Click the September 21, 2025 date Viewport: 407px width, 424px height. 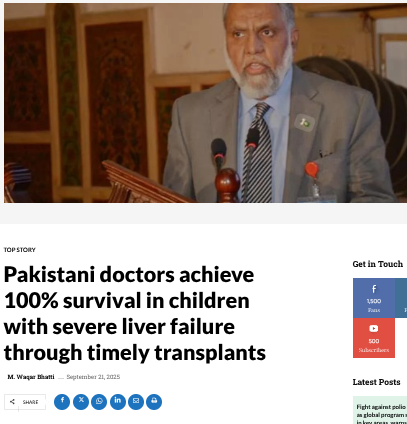tap(93, 377)
